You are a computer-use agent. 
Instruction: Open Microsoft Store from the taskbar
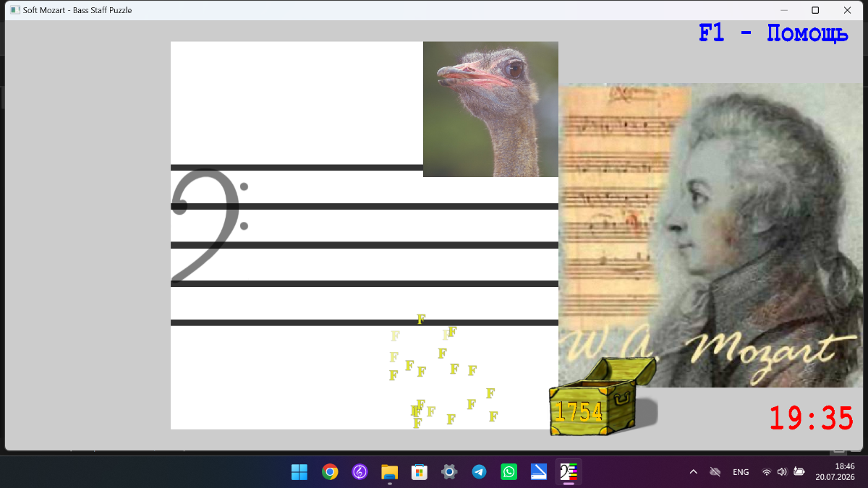click(x=420, y=472)
